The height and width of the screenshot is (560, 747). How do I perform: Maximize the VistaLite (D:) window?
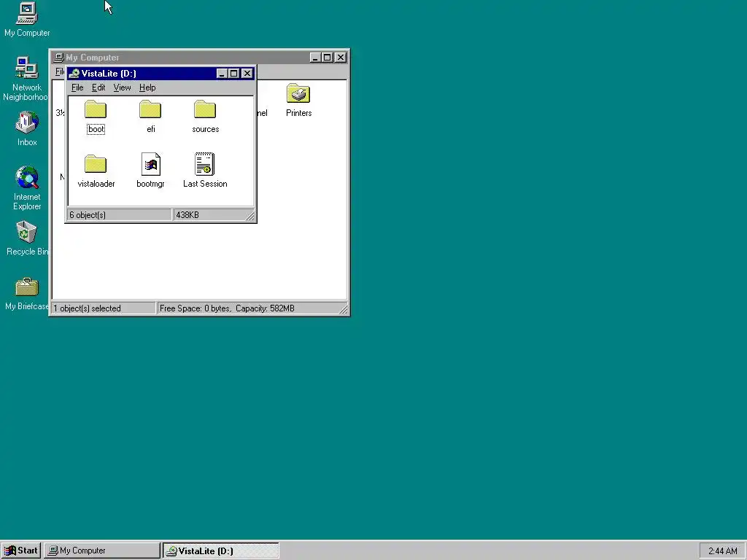[x=233, y=74]
